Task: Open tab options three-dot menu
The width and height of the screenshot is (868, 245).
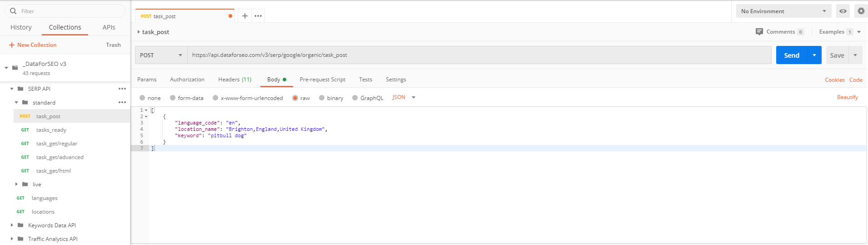Action: click(258, 16)
